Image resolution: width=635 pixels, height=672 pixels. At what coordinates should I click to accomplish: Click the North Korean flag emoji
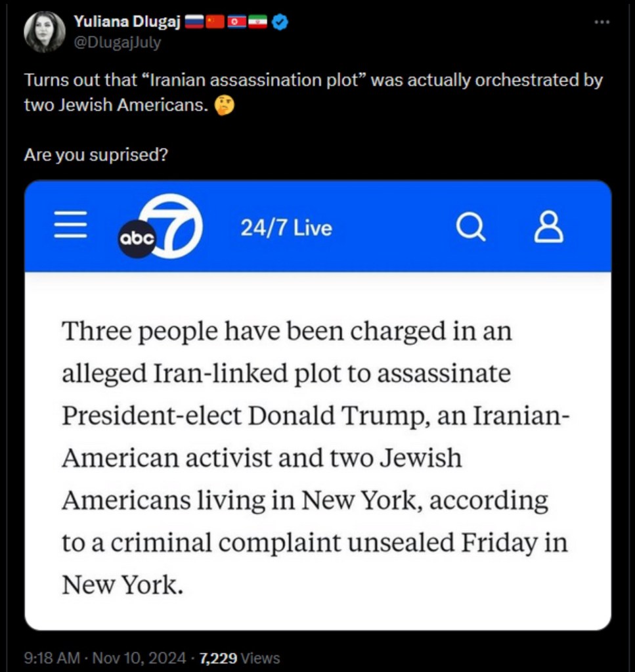[236, 23]
